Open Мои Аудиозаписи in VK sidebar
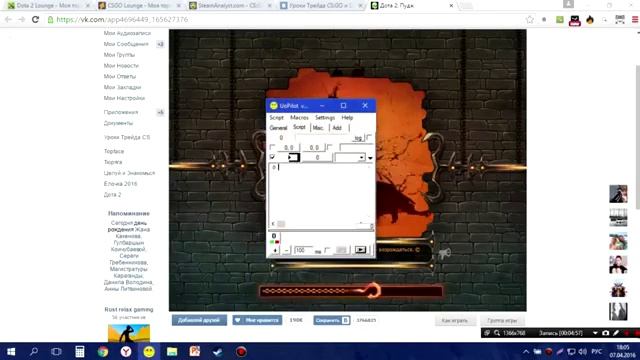The width and height of the screenshot is (640, 360). coord(127,33)
